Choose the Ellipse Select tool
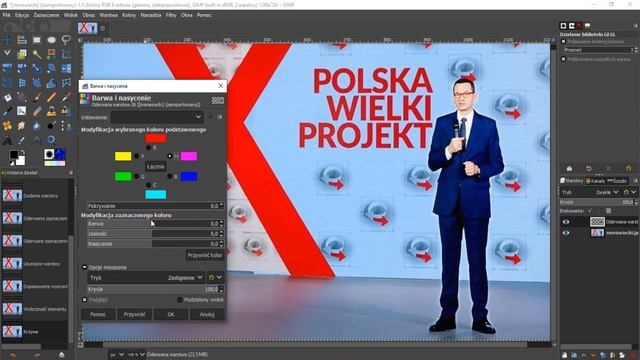This screenshot has width=640, height=360. (51, 40)
